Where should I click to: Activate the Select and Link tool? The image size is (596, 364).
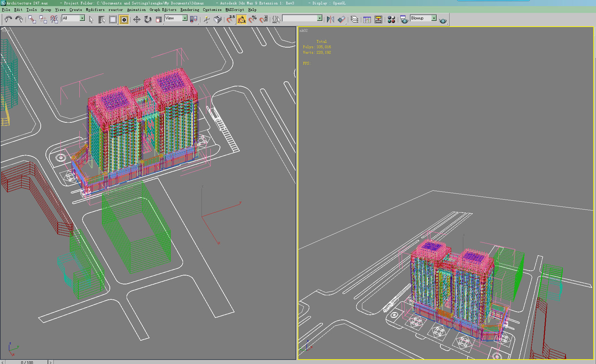pos(32,19)
